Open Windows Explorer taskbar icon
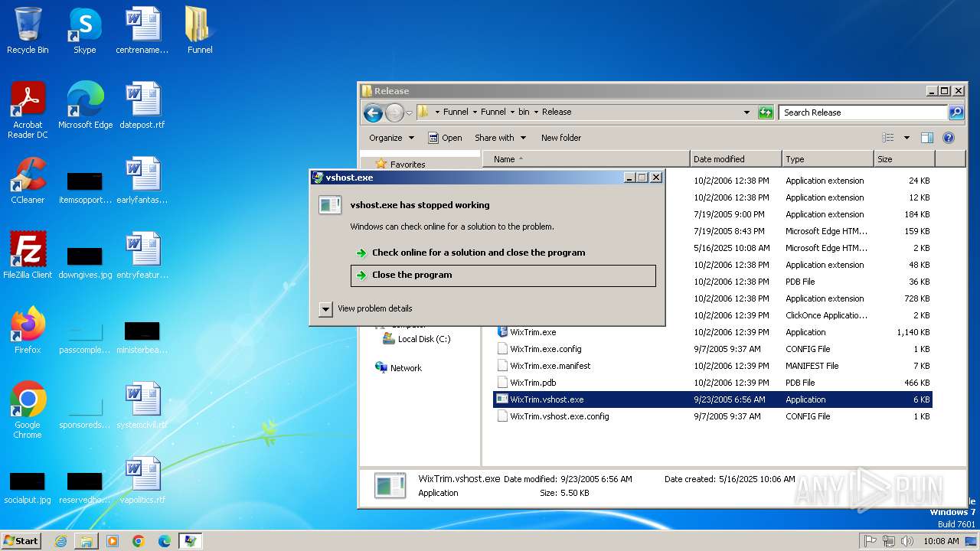This screenshot has width=980, height=551. point(87,541)
